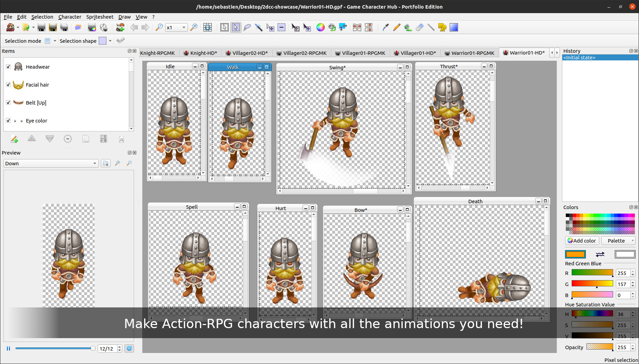This screenshot has width=639, height=364.
Task: Click the Save file toolbar icon
Action: [41, 27]
